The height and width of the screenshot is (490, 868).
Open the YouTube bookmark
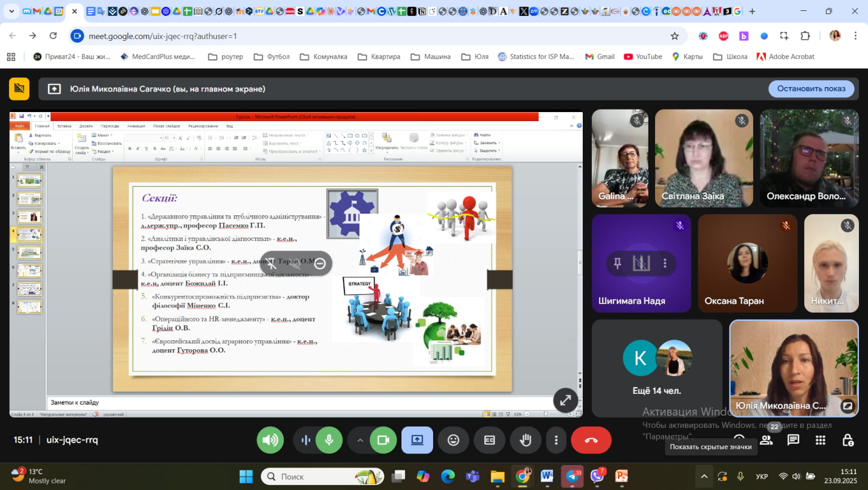(642, 57)
